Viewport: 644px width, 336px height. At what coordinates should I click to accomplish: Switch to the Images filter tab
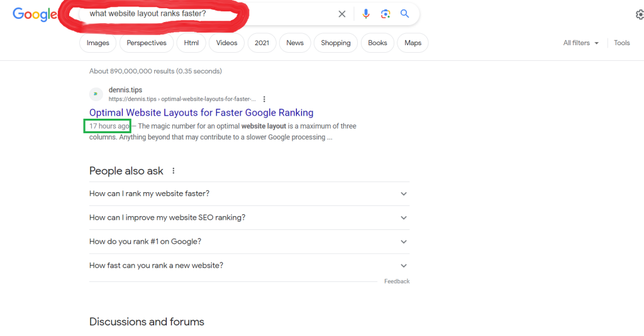[x=97, y=43]
